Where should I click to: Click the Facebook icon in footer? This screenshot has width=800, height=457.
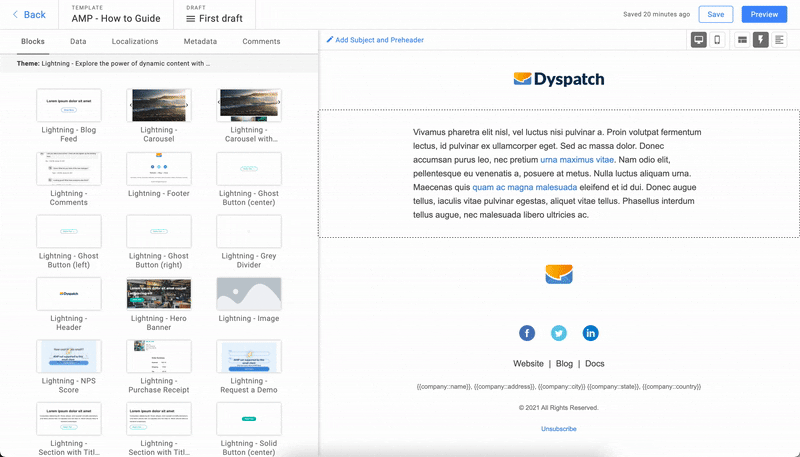[527, 333]
